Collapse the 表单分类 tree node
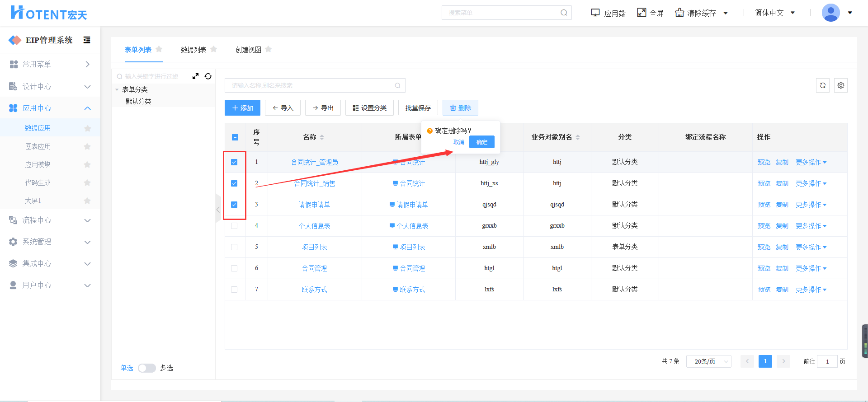 [x=117, y=89]
